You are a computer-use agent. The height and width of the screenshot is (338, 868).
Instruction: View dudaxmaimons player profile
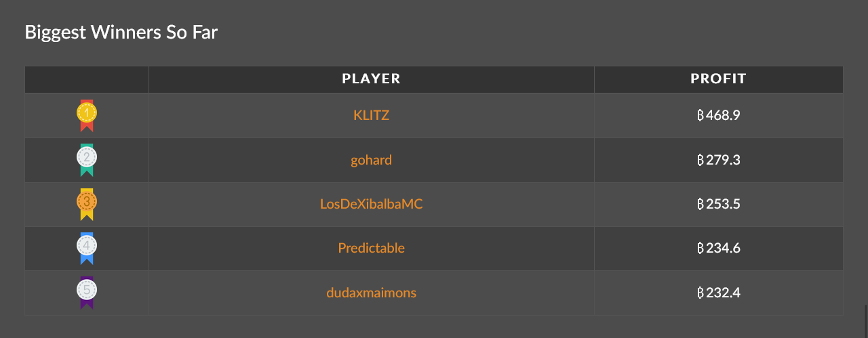tap(372, 293)
